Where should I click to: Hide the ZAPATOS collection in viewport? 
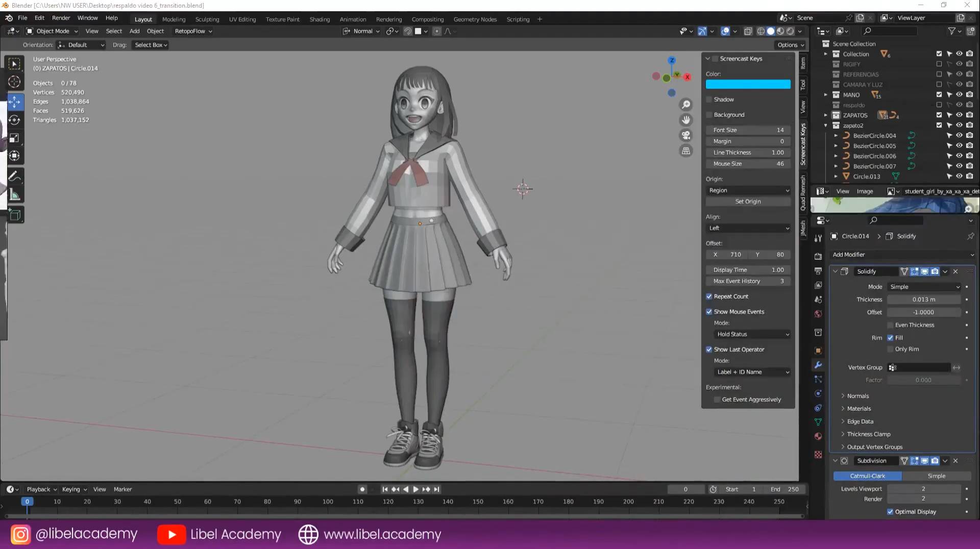(x=959, y=115)
